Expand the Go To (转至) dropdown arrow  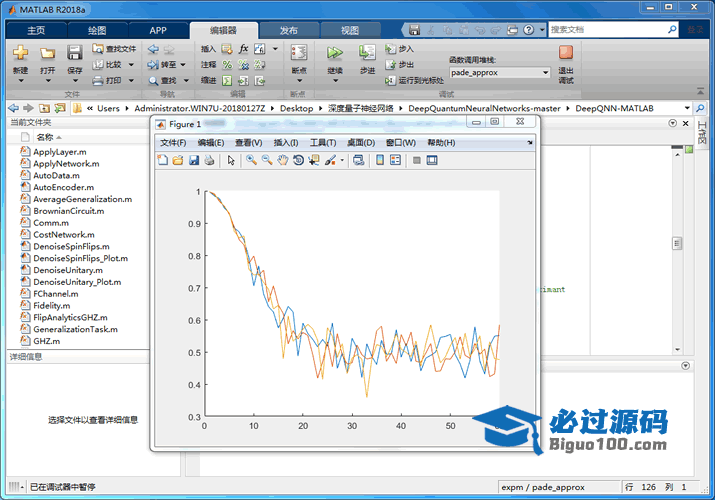(x=183, y=65)
